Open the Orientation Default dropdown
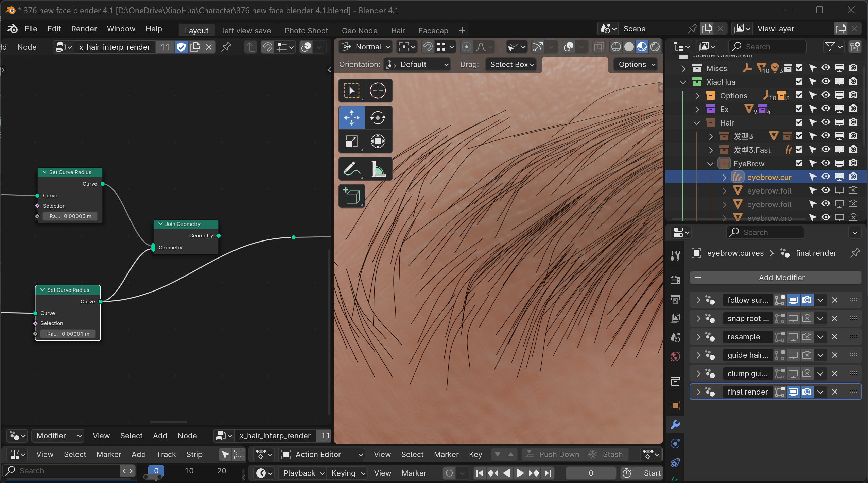This screenshot has width=868, height=483. [417, 64]
